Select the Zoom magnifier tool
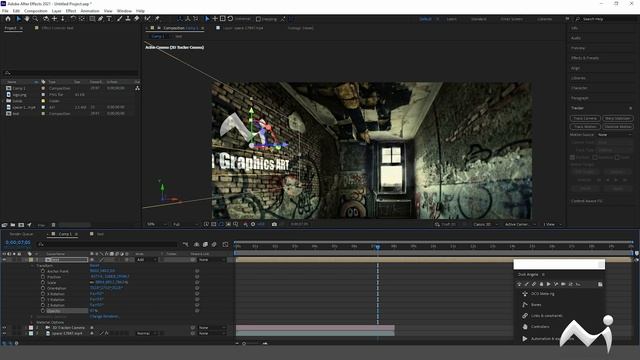The width and height of the screenshot is (640, 360). (36, 19)
